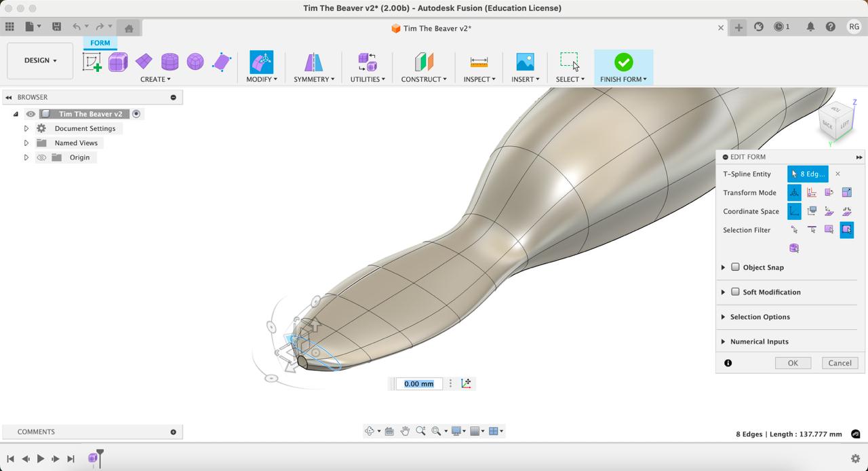Viewport: 868px width, 471px height.
Task: Click the Insert image icon
Action: (x=525, y=62)
